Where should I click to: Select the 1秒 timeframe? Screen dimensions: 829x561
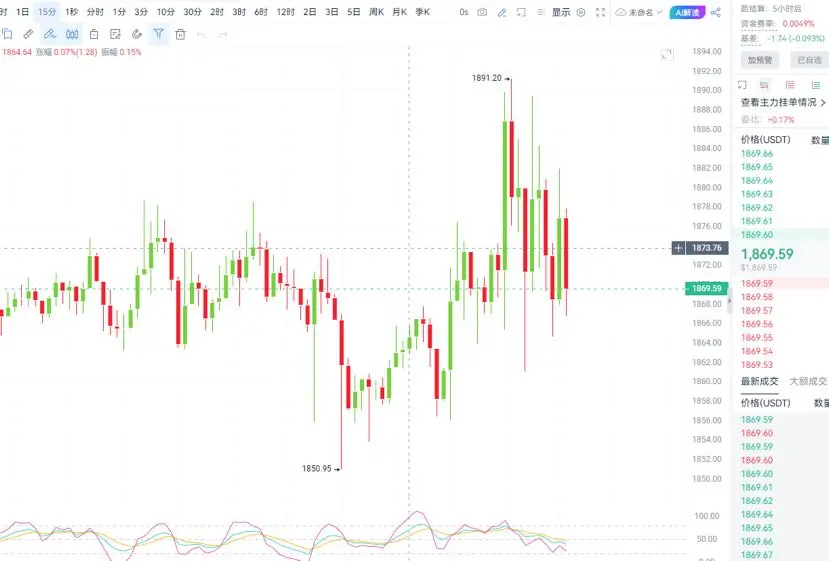pyautogui.click(x=71, y=12)
